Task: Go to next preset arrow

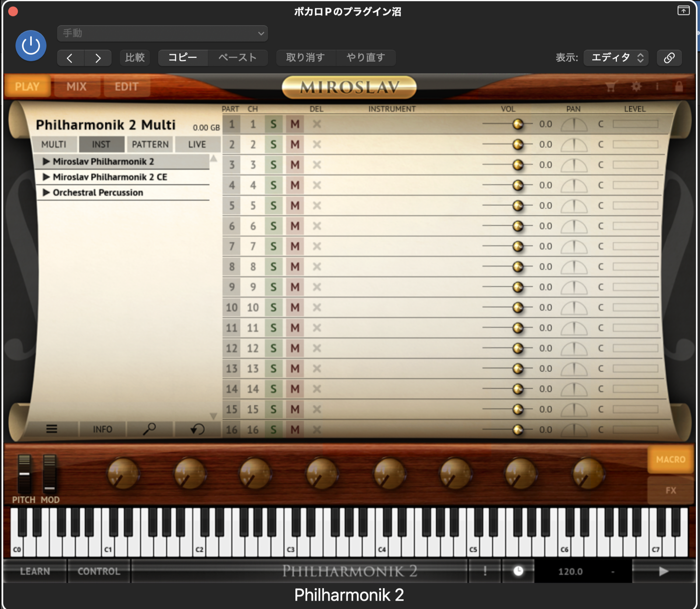Action: [98, 58]
